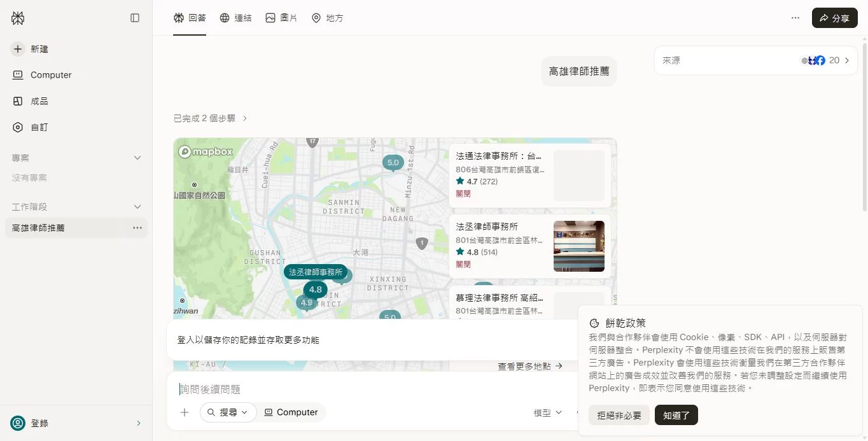The height and width of the screenshot is (441, 868).
Task: Click the cookie icon in 餅乾政策
Action: pos(594,323)
